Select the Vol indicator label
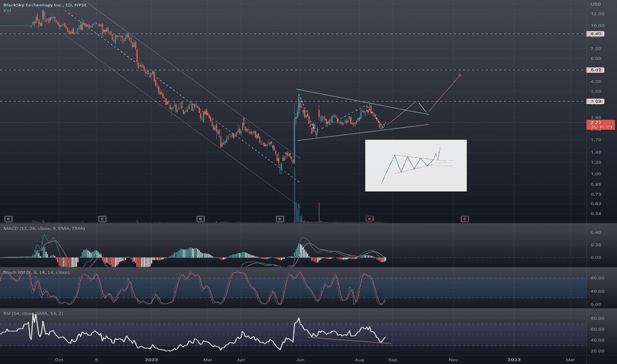Screen dimensions: 617x364 pos(7,11)
